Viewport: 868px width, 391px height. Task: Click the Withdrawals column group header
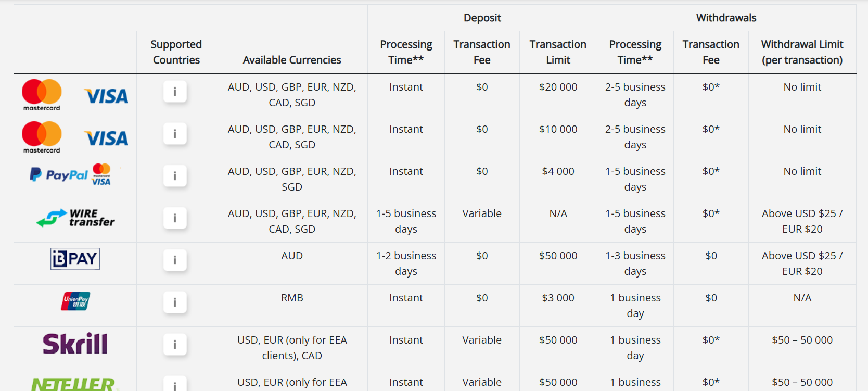pyautogui.click(x=726, y=18)
